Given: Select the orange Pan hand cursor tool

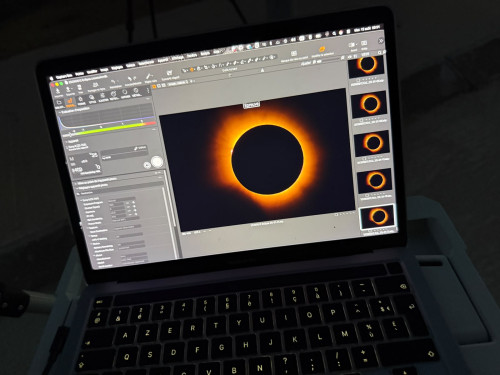Looking at the screenshot, I should click(x=192, y=70).
